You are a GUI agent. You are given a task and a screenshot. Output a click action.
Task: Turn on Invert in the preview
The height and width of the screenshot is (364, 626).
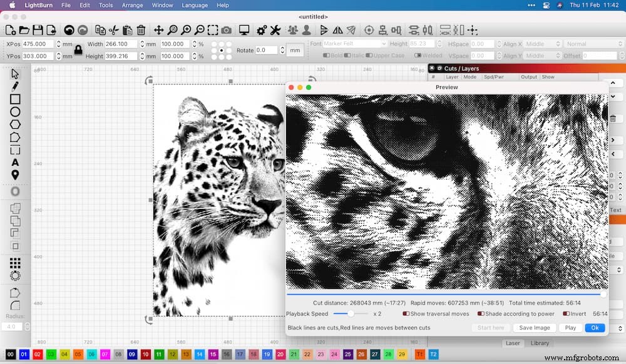click(565, 313)
